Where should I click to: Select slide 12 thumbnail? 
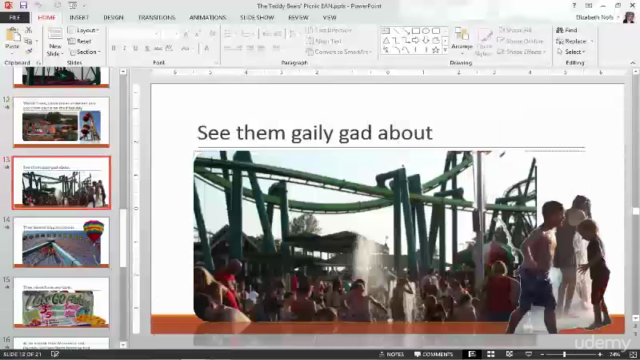click(61, 122)
